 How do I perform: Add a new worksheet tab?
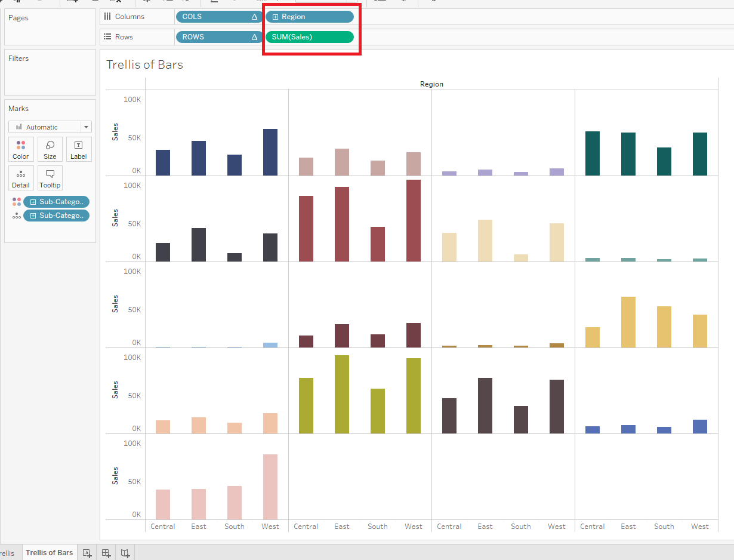[x=87, y=553]
